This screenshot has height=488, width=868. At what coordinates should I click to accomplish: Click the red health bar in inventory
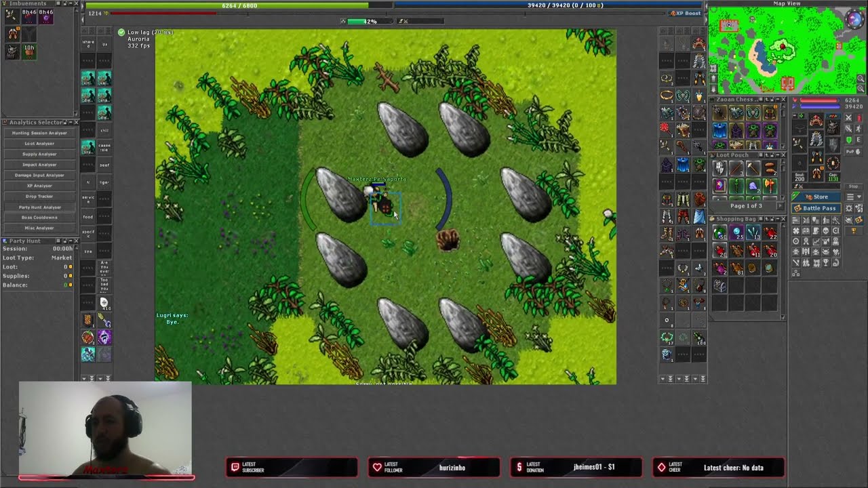[819, 101]
